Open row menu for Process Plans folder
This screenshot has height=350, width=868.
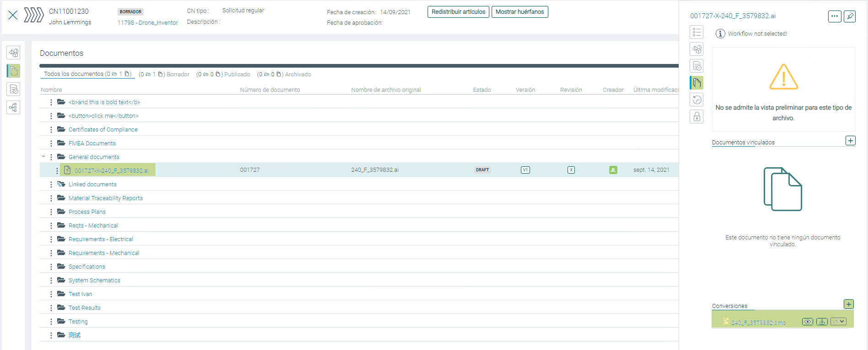(51, 212)
